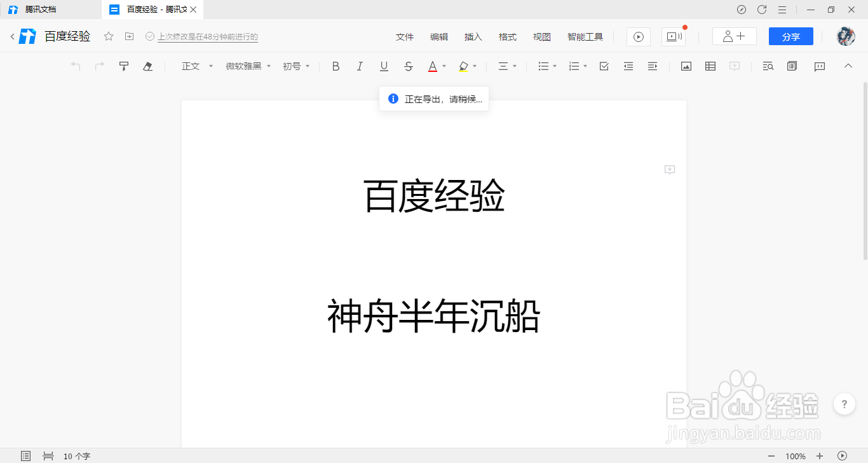Screen dimensions: 868x463
Task: Click the play icon in status bar
Action: coord(843,456)
